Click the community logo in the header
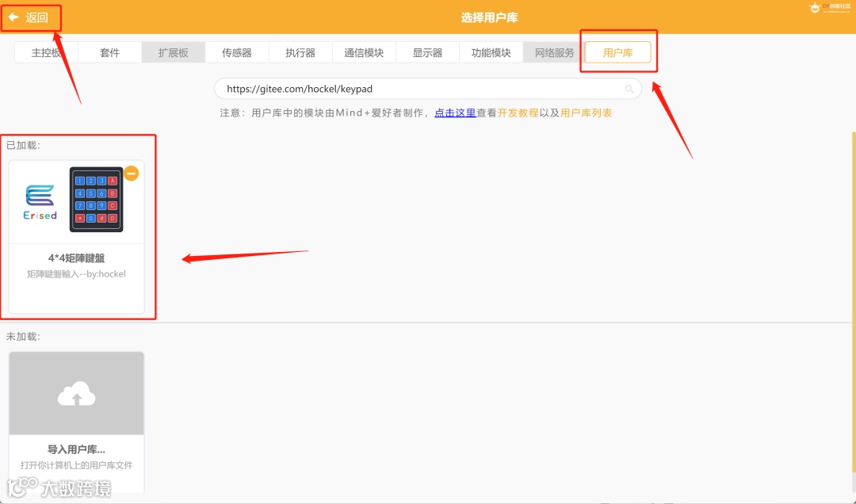 829,8
